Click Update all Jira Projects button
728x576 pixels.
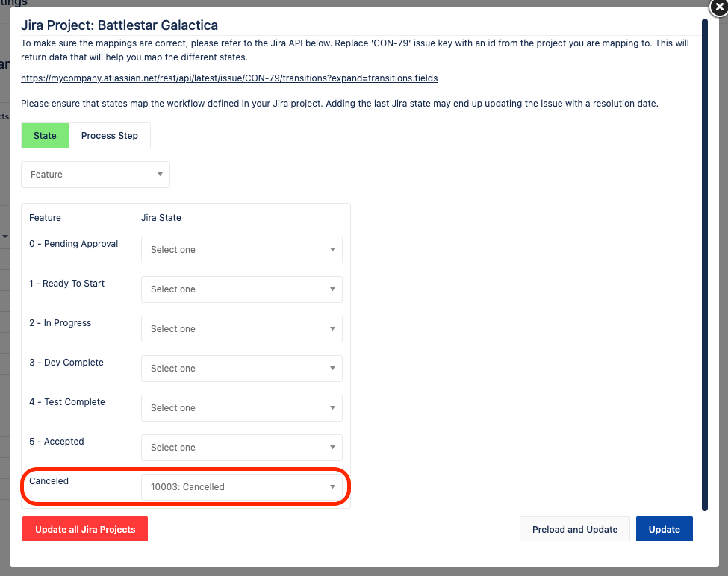click(85, 529)
